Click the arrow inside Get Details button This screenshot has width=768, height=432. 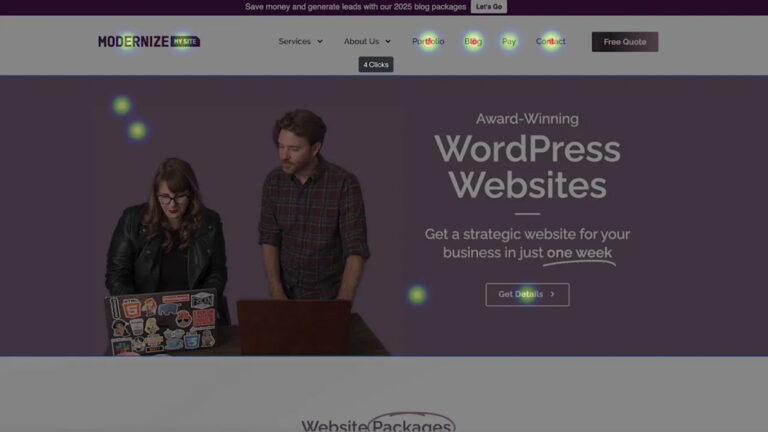tap(552, 294)
